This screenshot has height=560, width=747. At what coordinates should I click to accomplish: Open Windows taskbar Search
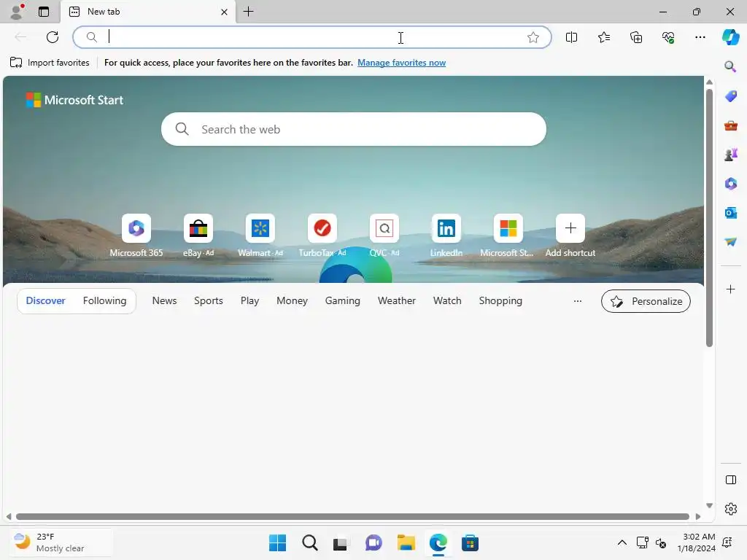[x=309, y=542]
